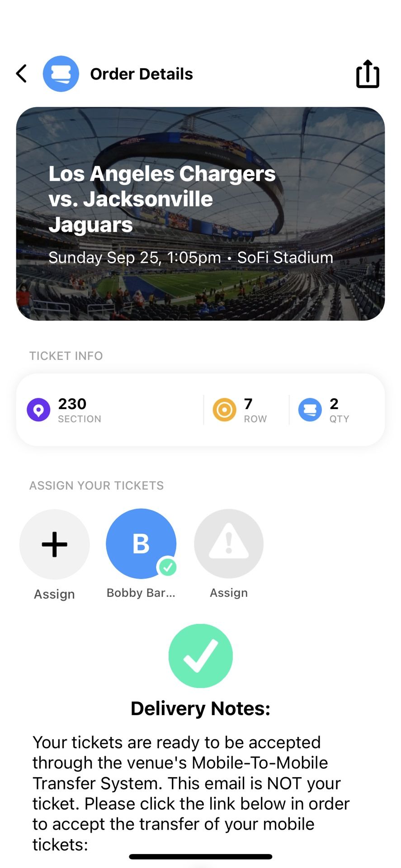Tap the Assign label under warning icon
The height and width of the screenshot is (868, 401).
pos(229,593)
